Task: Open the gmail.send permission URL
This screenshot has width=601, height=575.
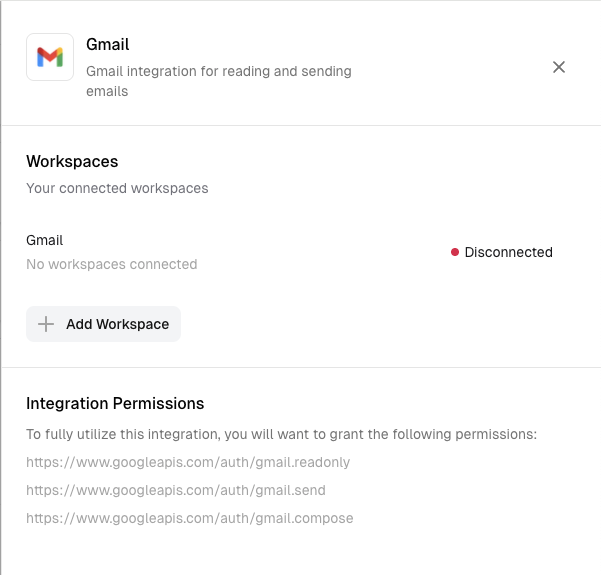Action: [x=176, y=490]
